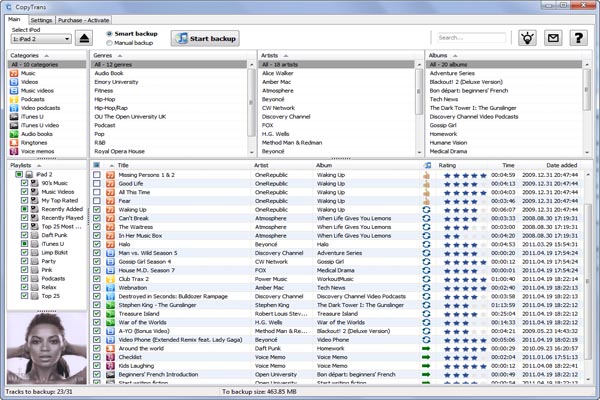This screenshot has width=600, height=400.
Task: Click the envelope mail icon
Action: pyautogui.click(x=554, y=38)
